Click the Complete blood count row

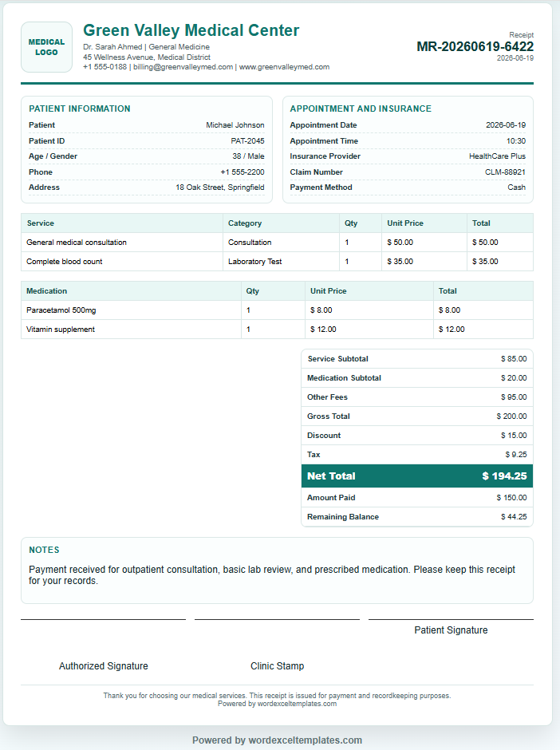pyautogui.click(x=277, y=262)
